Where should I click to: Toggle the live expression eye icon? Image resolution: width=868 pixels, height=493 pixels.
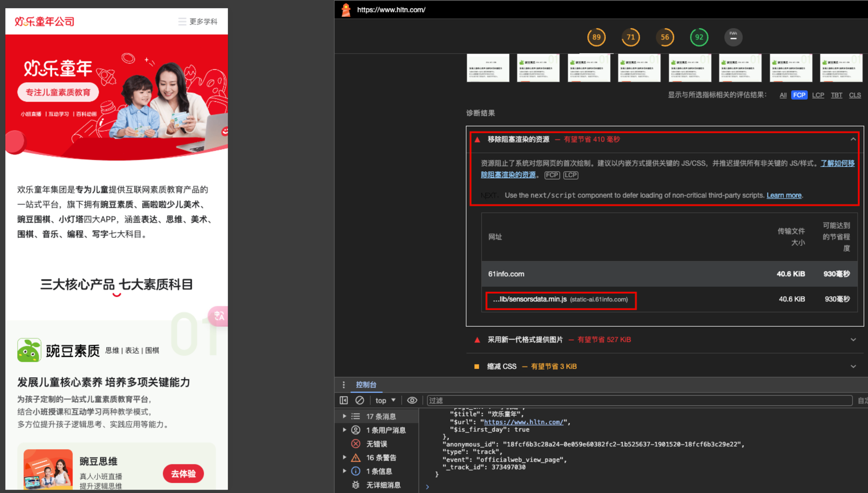412,400
